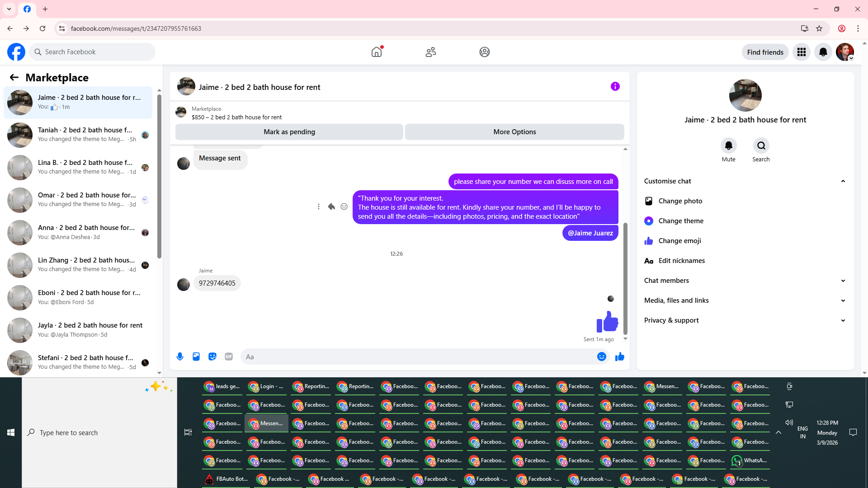Expand Privacy & support section
868x488 pixels.
(843, 320)
